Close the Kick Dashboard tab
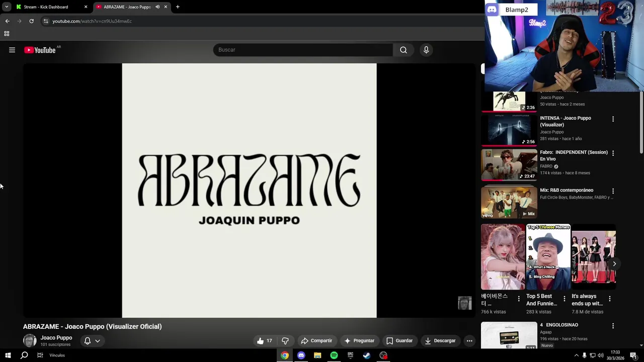644x362 pixels. pos(86,7)
